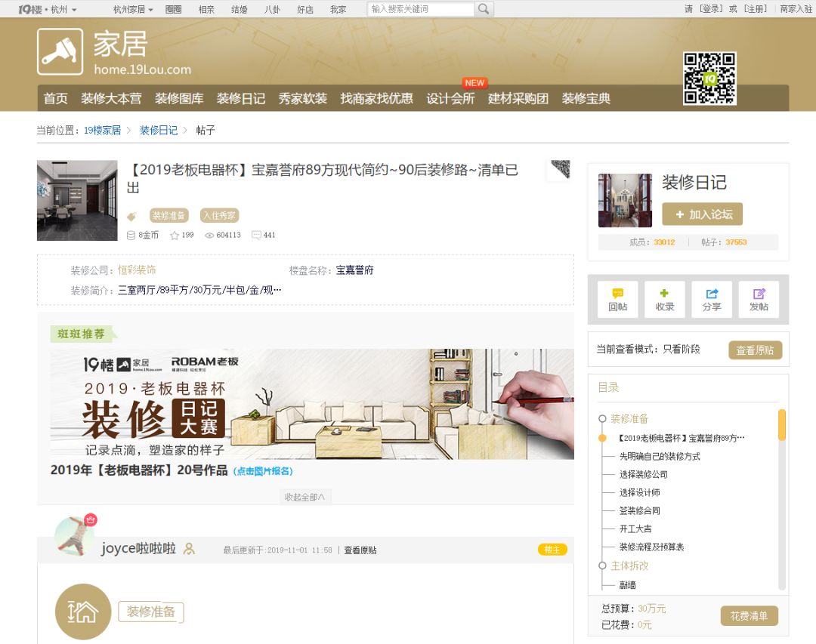
Task: Click the search keyword input field
Action: tap(421, 9)
